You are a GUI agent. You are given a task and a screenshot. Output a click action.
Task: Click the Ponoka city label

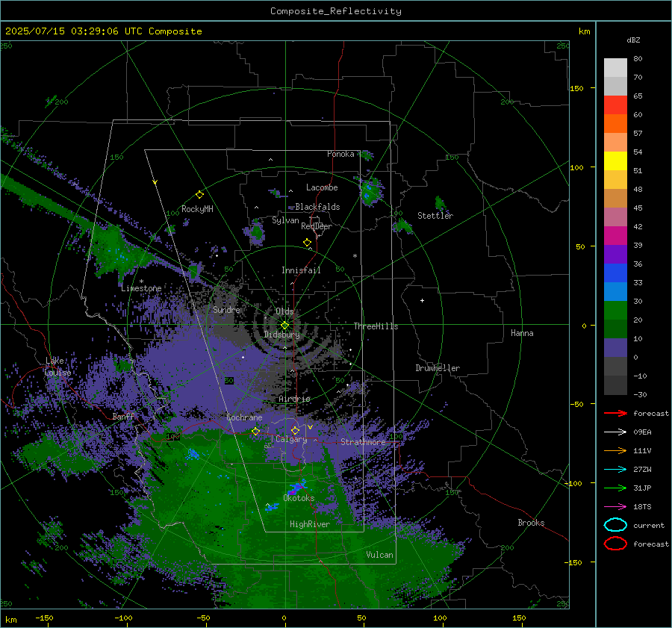[x=340, y=154]
